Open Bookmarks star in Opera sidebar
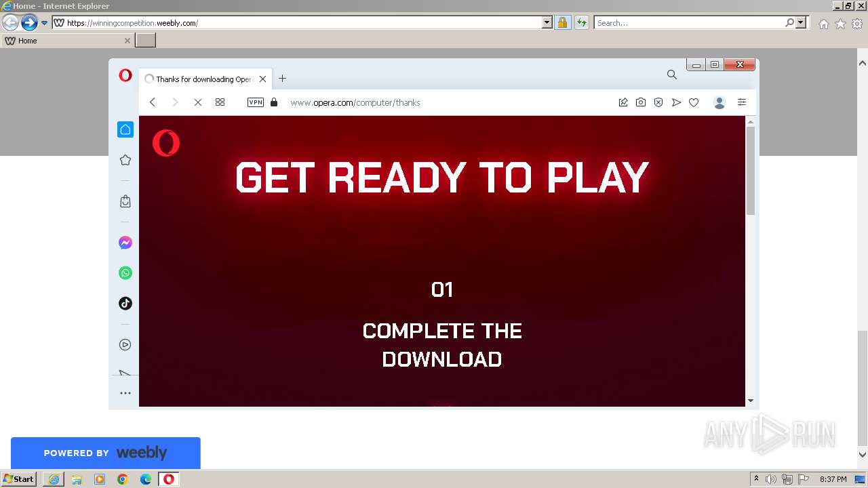The height and width of the screenshot is (488, 868). click(125, 160)
